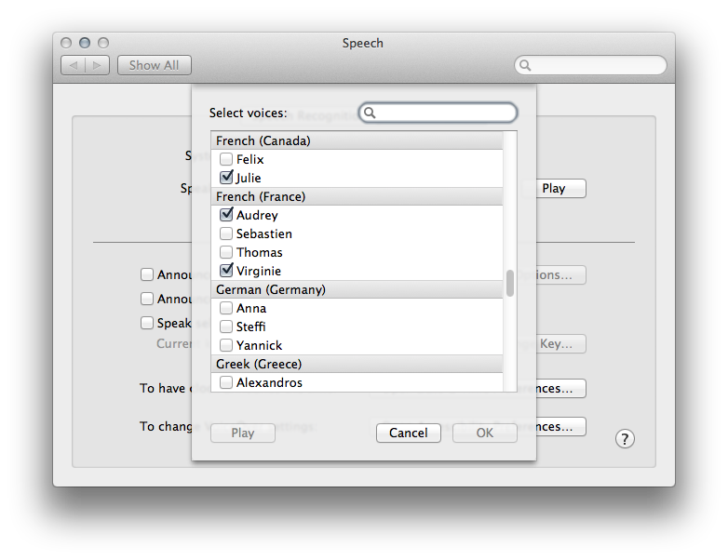The image size is (728, 560).
Task: Uncheck the Julie voice
Action: click(226, 178)
